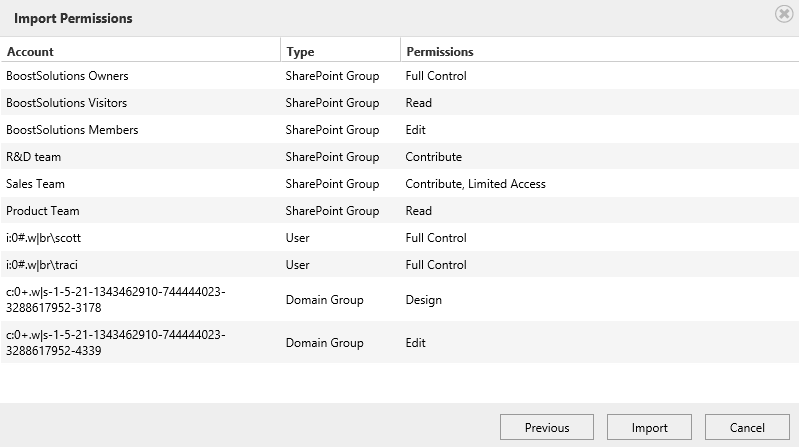Click the Contribute, Limited Access permission cell

475,184
